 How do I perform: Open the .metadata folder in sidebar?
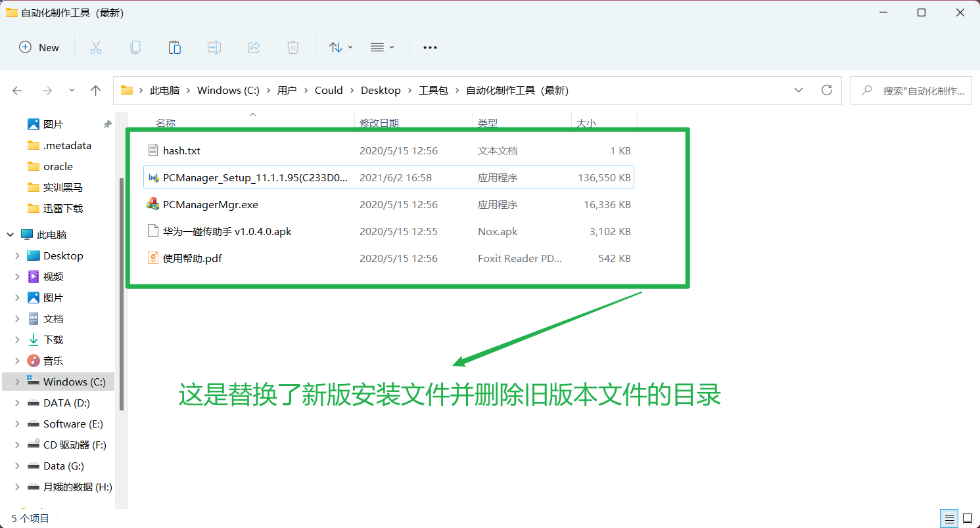58,145
